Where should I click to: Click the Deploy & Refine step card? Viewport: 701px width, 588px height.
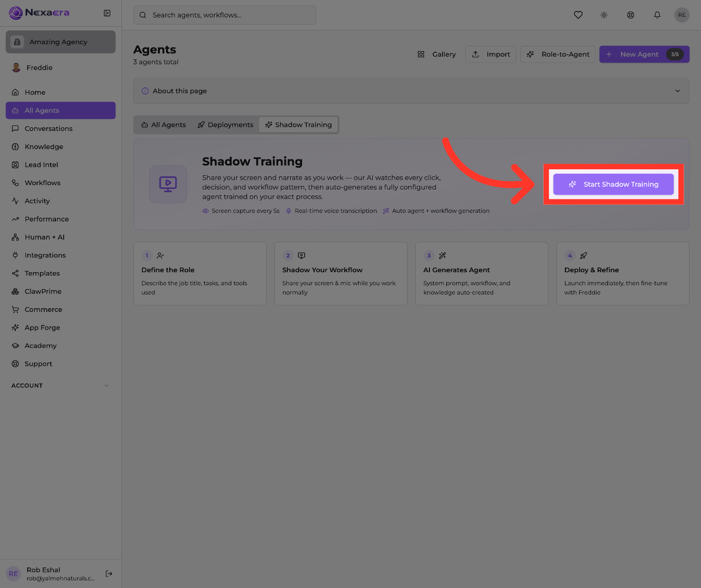[x=623, y=273]
